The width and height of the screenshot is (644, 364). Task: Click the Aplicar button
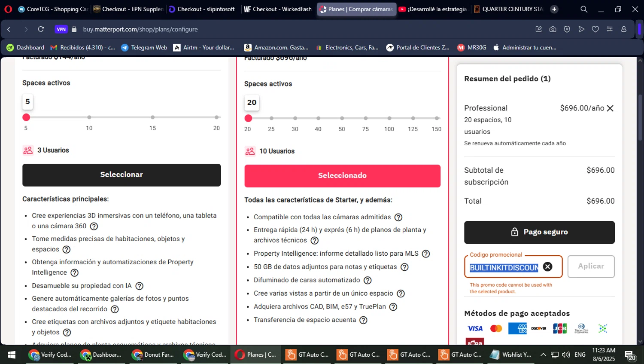pos(591,266)
